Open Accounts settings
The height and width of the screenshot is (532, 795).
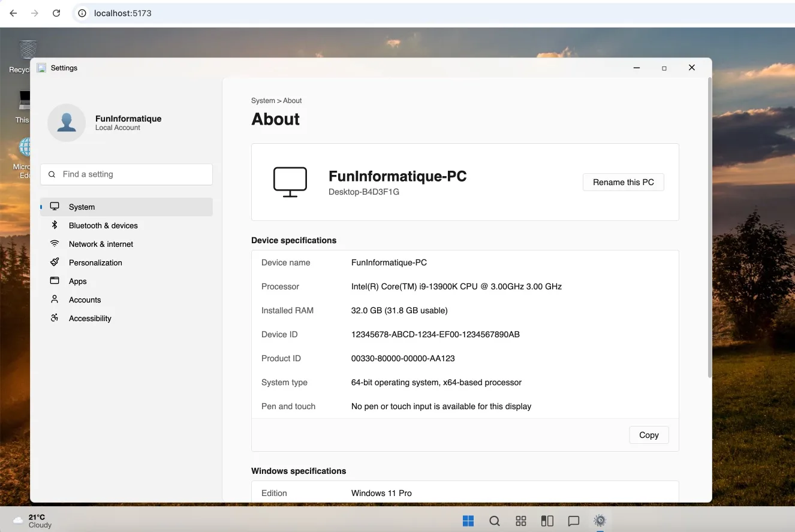coord(85,300)
